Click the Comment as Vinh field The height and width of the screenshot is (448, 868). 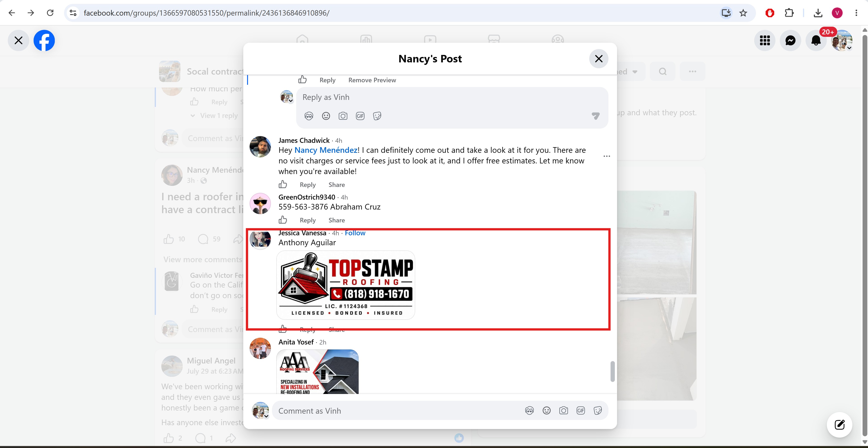click(398, 411)
